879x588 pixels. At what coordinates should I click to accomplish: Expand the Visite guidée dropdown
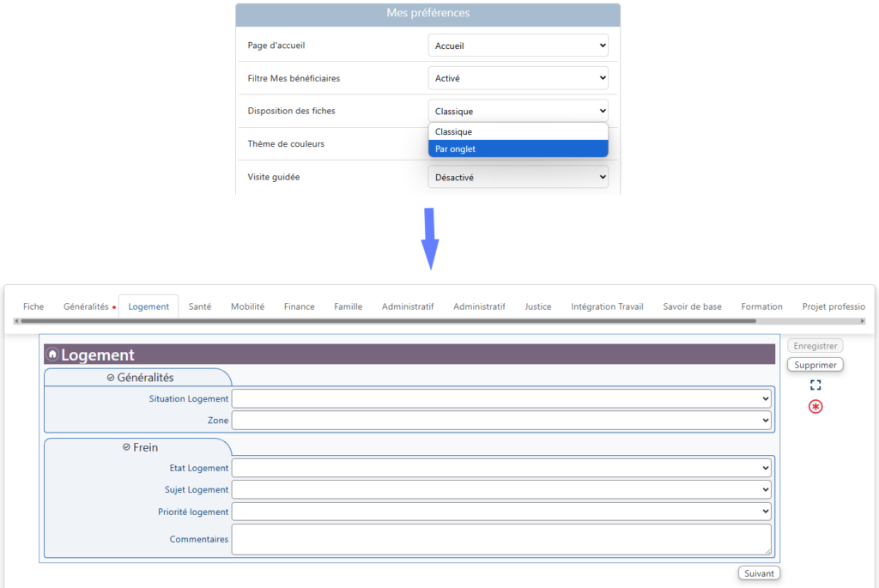[518, 178]
